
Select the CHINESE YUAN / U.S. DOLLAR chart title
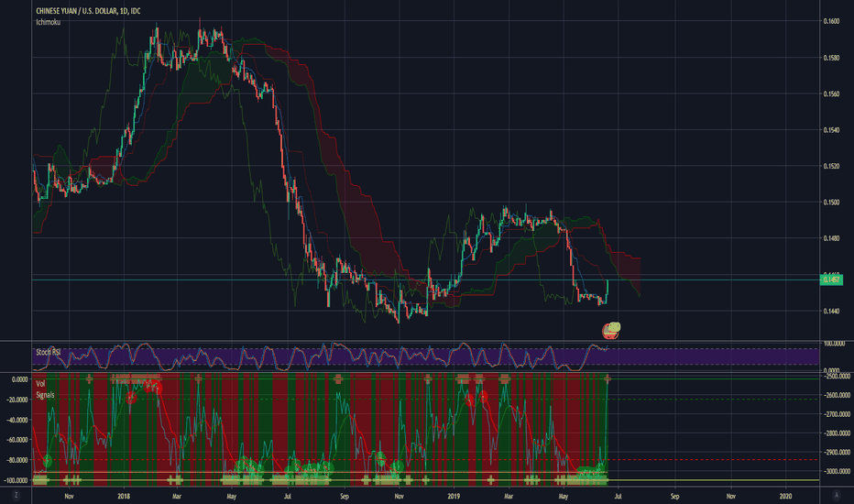pos(88,11)
